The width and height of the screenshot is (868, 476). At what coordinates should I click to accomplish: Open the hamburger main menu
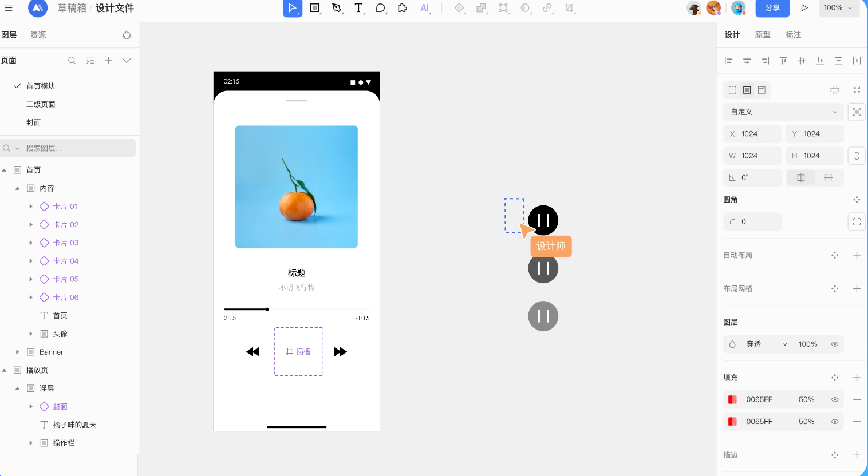9,8
